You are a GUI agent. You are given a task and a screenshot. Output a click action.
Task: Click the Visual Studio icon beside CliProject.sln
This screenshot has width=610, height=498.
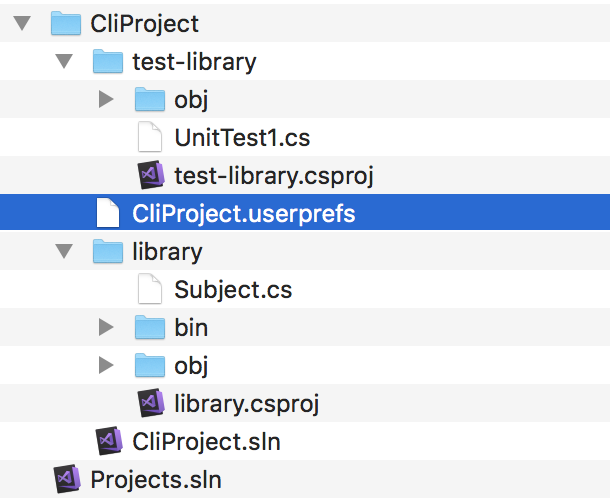point(108,441)
